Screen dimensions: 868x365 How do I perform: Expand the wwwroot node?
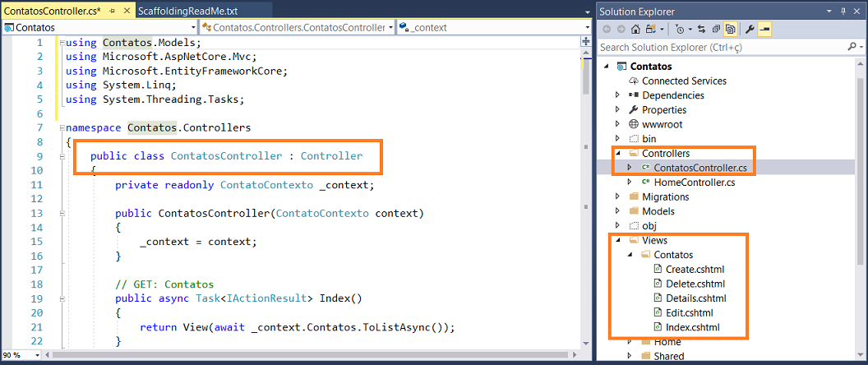(618, 124)
